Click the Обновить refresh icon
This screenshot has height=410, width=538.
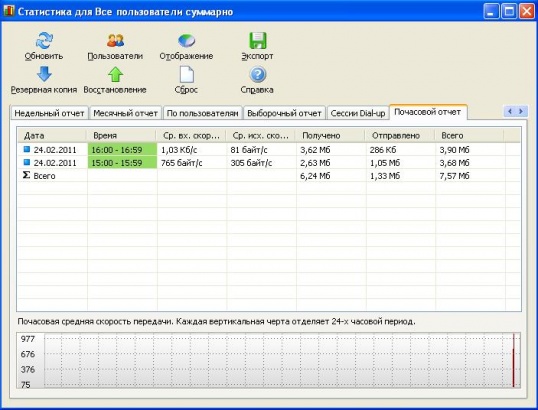pos(44,40)
